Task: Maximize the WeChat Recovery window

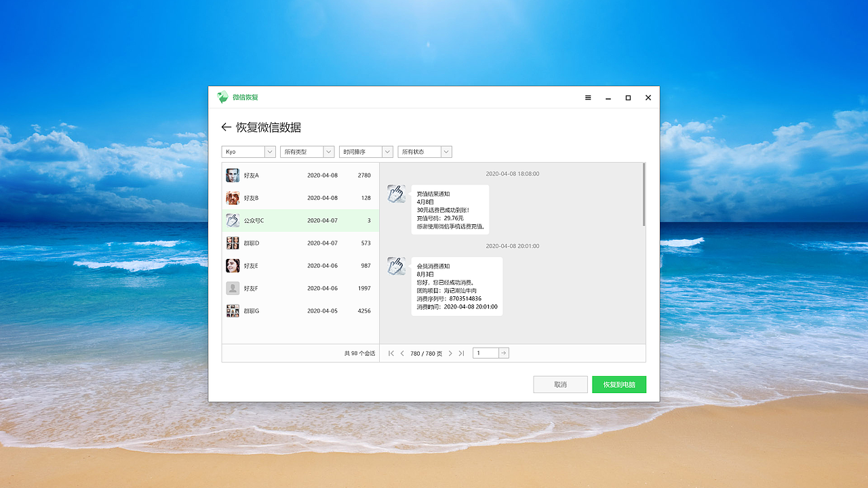Action: tap(628, 98)
